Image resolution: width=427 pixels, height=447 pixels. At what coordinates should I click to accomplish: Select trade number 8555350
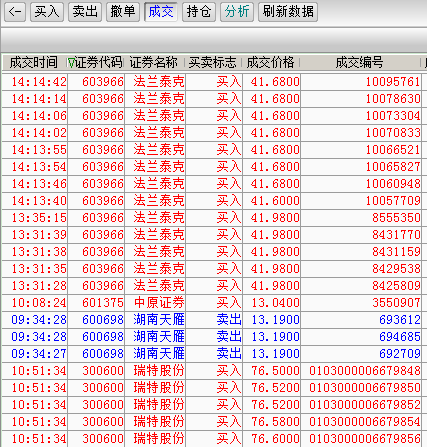(x=396, y=218)
